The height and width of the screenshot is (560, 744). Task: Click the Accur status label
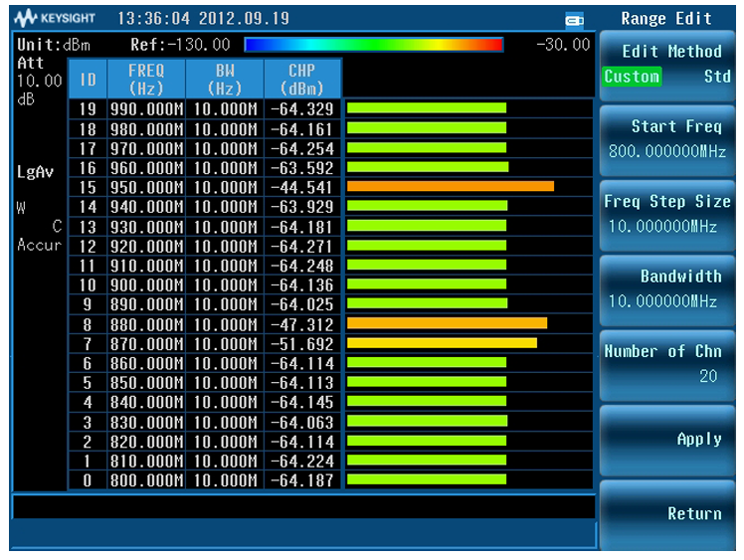point(40,245)
